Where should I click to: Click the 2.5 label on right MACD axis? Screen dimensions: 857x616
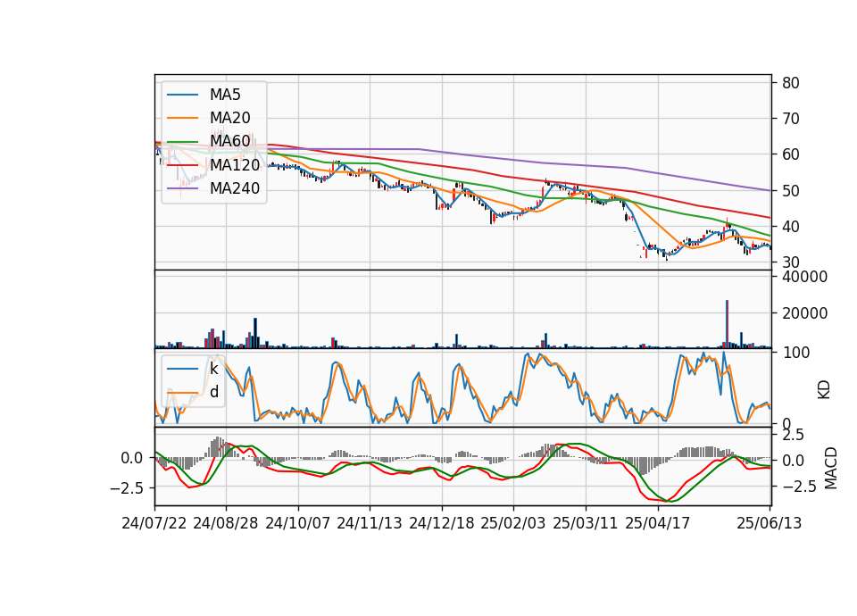click(x=793, y=435)
